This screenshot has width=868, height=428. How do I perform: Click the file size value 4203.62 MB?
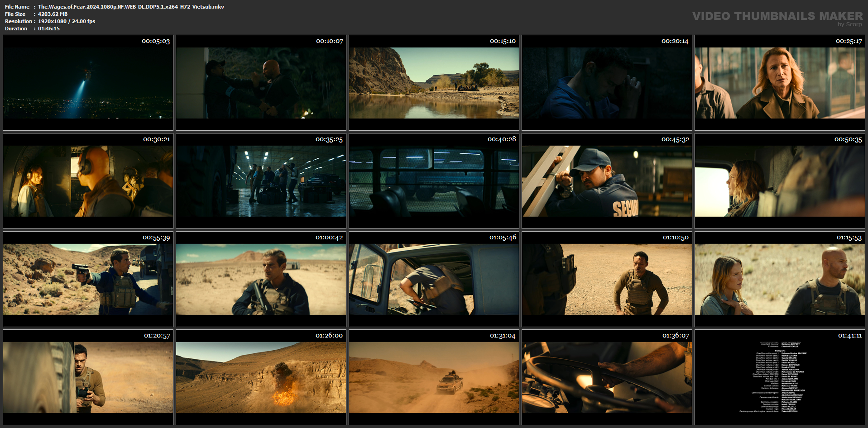53,14
